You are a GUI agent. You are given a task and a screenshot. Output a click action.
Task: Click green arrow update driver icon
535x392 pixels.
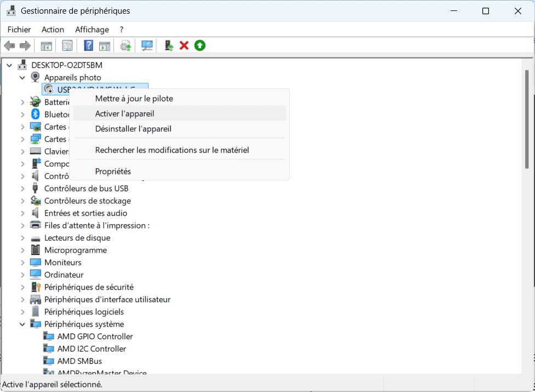pos(200,46)
